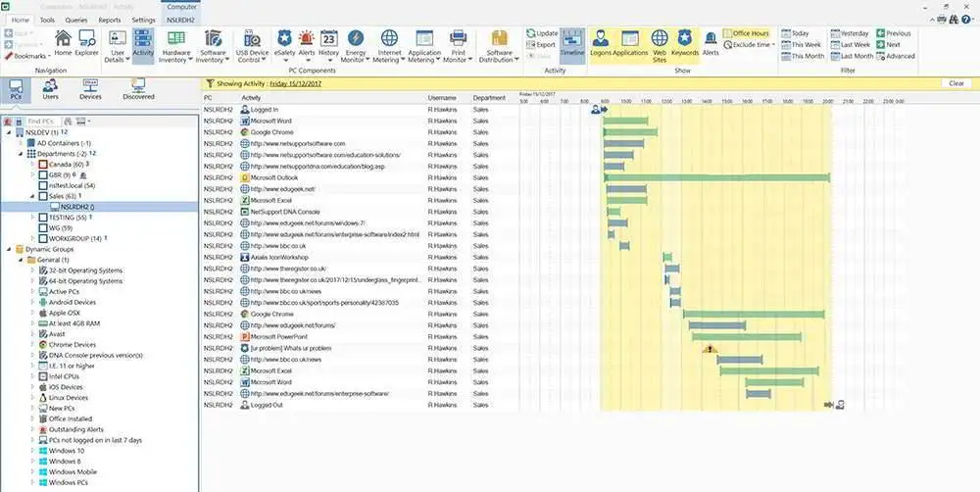980x492 pixels.
Task: Toggle Logons in the Show group
Action: [x=601, y=43]
